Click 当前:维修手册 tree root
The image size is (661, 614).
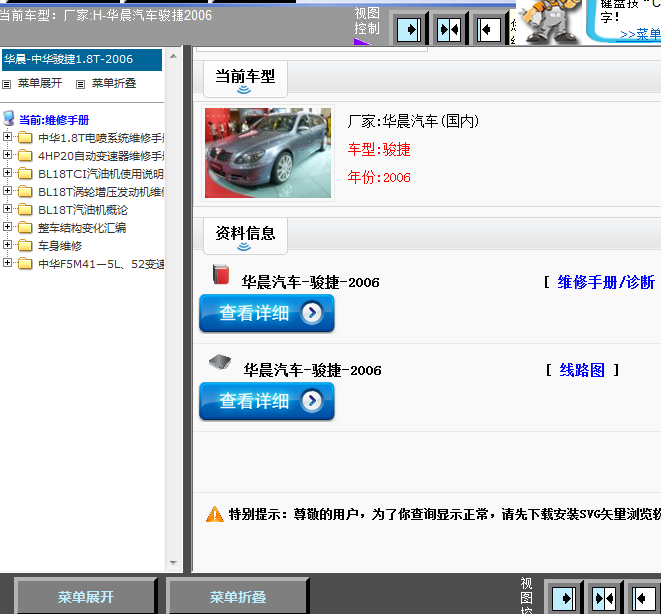[54, 120]
